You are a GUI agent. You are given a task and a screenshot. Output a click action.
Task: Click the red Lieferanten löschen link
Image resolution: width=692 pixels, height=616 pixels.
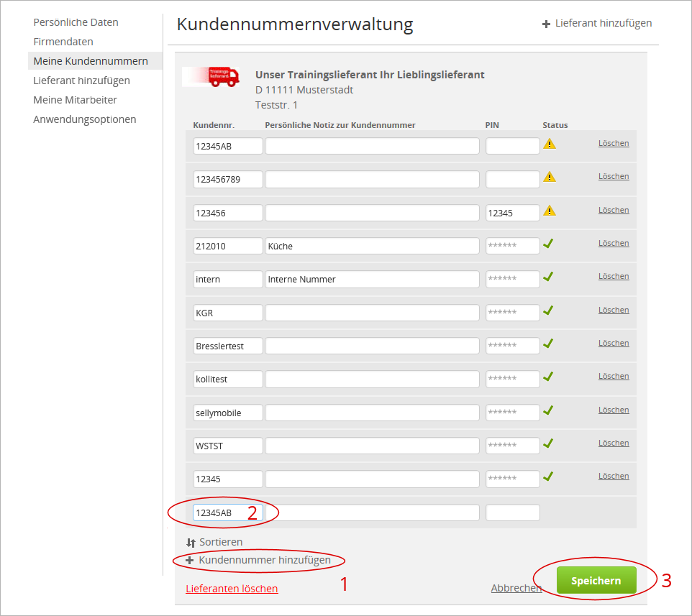click(232, 588)
